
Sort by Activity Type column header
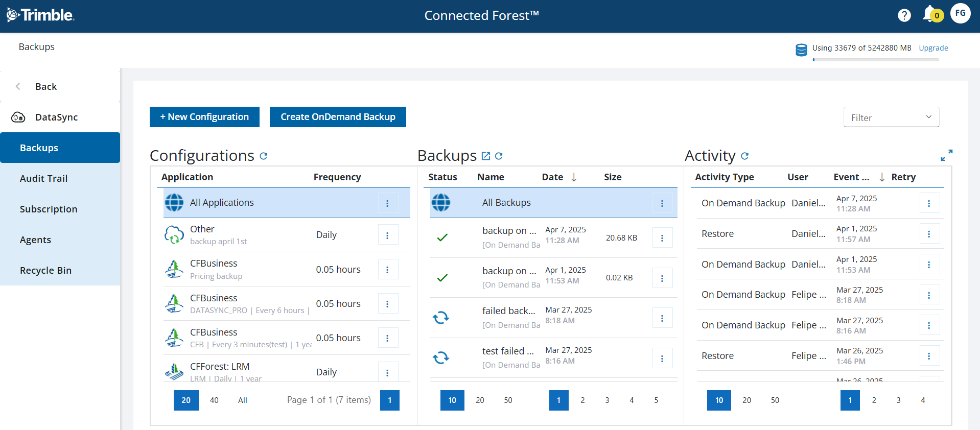[x=725, y=177]
